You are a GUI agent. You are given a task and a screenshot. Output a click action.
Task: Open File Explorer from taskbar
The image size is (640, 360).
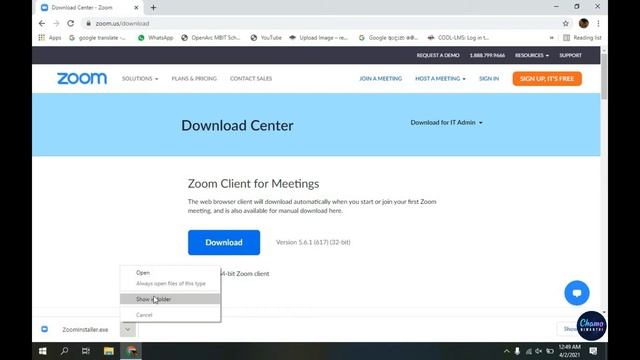pyautogui.click(x=109, y=351)
